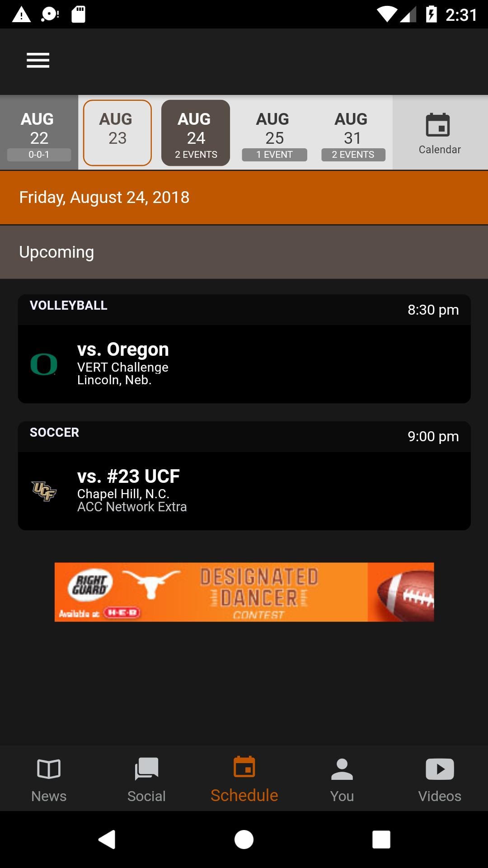Tap the News book icon
The height and width of the screenshot is (868, 488).
(x=49, y=769)
